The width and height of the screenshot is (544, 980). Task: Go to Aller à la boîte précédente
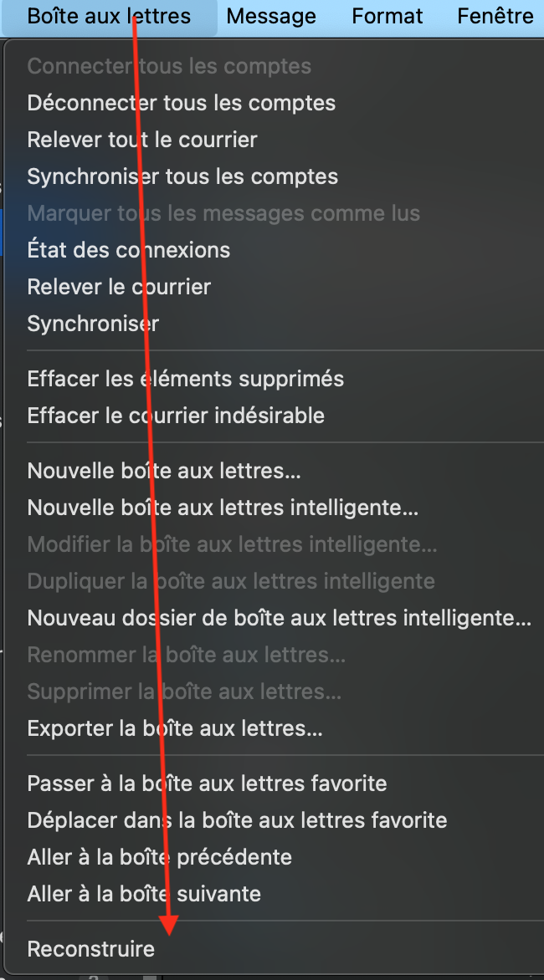tap(160, 857)
